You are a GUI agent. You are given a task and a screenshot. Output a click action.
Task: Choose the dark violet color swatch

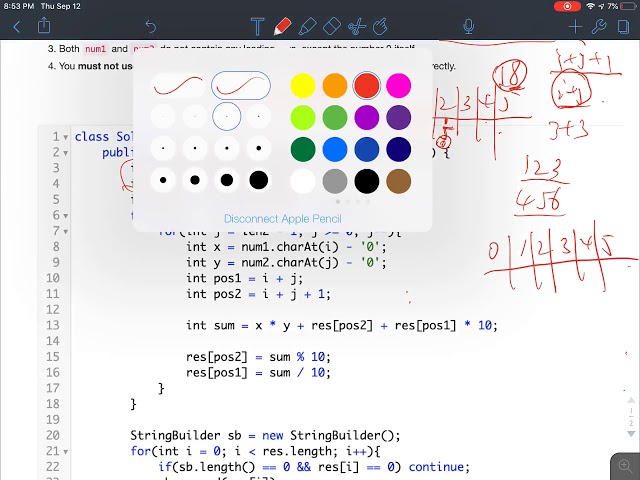[x=398, y=118]
